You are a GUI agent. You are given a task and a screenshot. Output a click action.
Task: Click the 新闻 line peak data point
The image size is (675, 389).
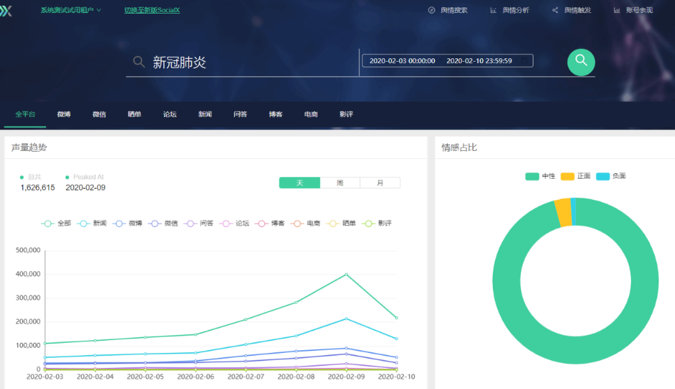point(347,319)
